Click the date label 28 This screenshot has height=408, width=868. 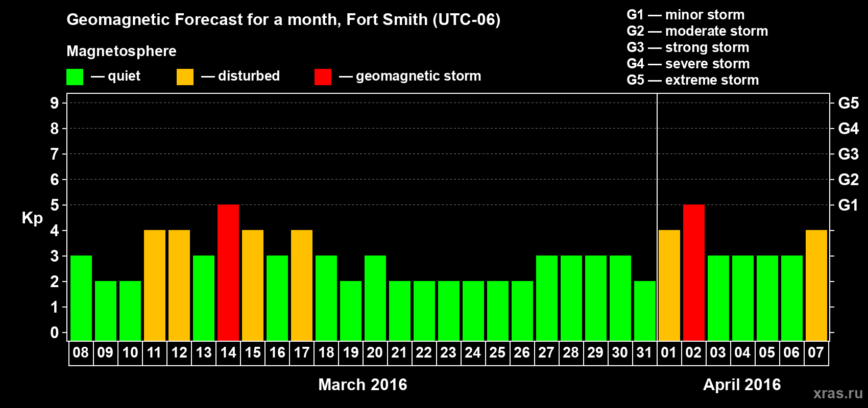coord(571,353)
